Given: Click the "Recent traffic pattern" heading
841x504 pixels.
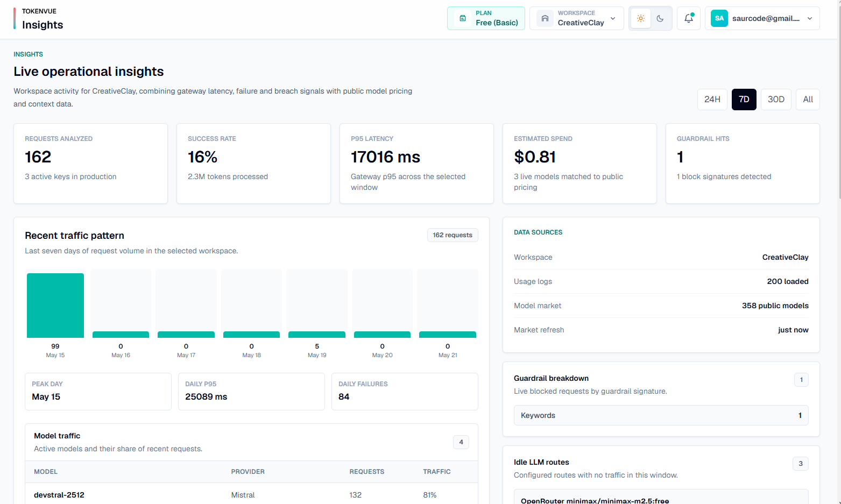Looking at the screenshot, I should tap(75, 236).
